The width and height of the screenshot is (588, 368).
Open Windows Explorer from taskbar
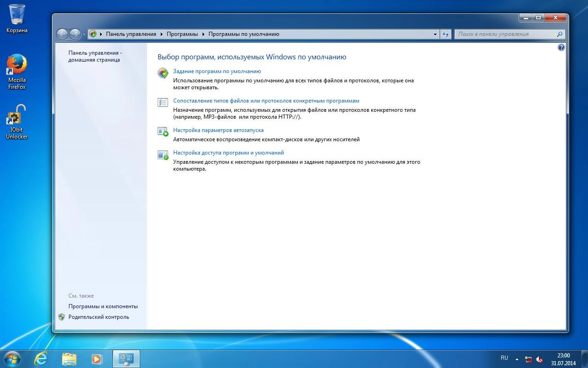pos(69,359)
